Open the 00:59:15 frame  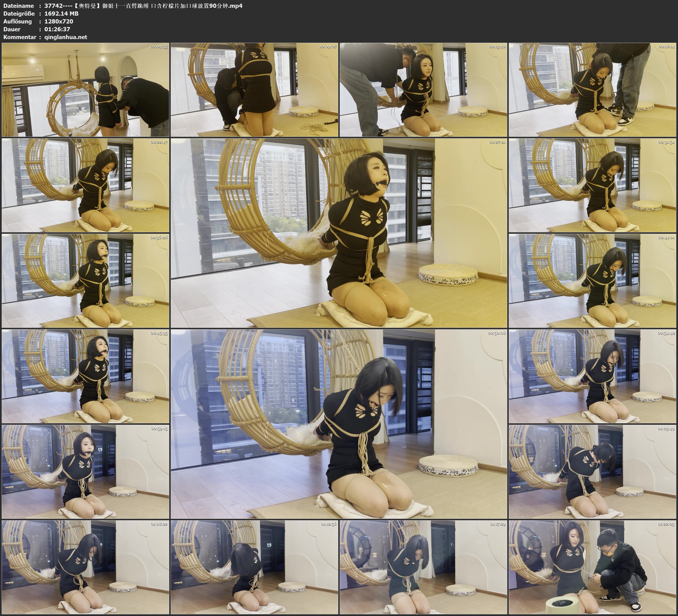85,472
